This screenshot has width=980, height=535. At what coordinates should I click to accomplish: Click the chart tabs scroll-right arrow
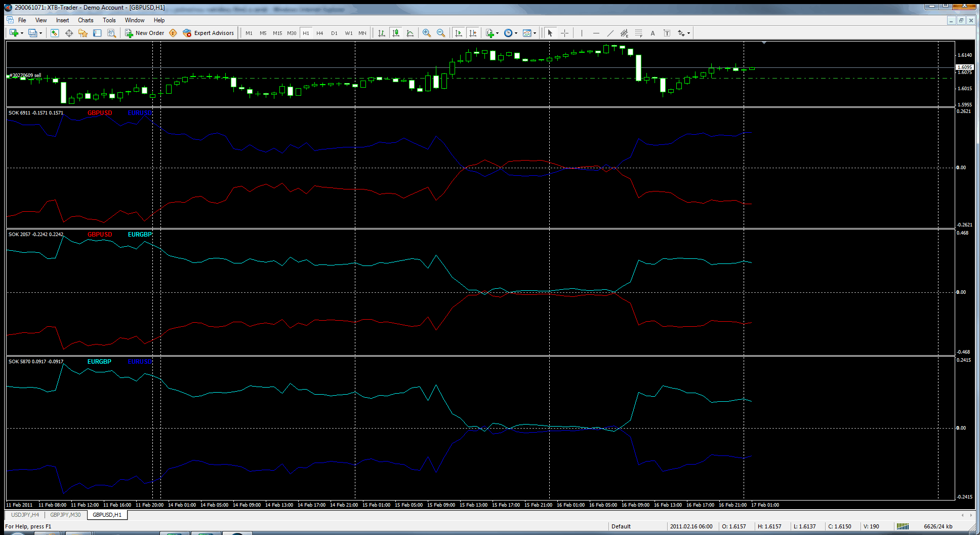[970, 515]
